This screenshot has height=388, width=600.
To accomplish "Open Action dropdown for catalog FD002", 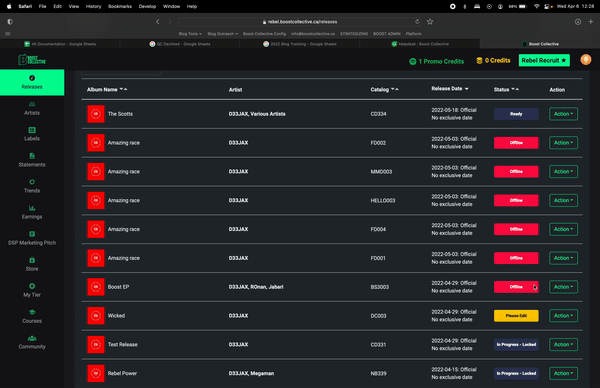I will click(563, 143).
